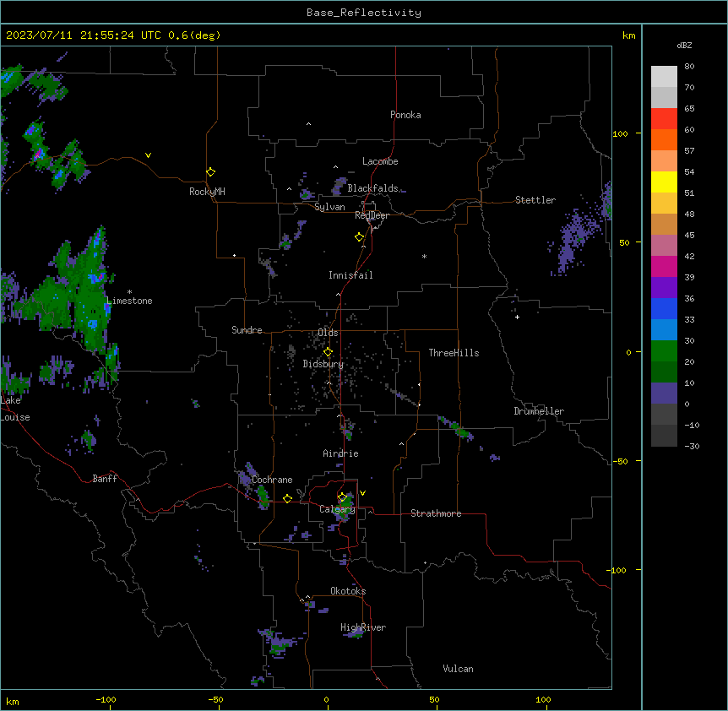Viewport: 728px width, 711px height.
Task: Click the yellow diamond marker above RockyMH
Action: click(211, 172)
